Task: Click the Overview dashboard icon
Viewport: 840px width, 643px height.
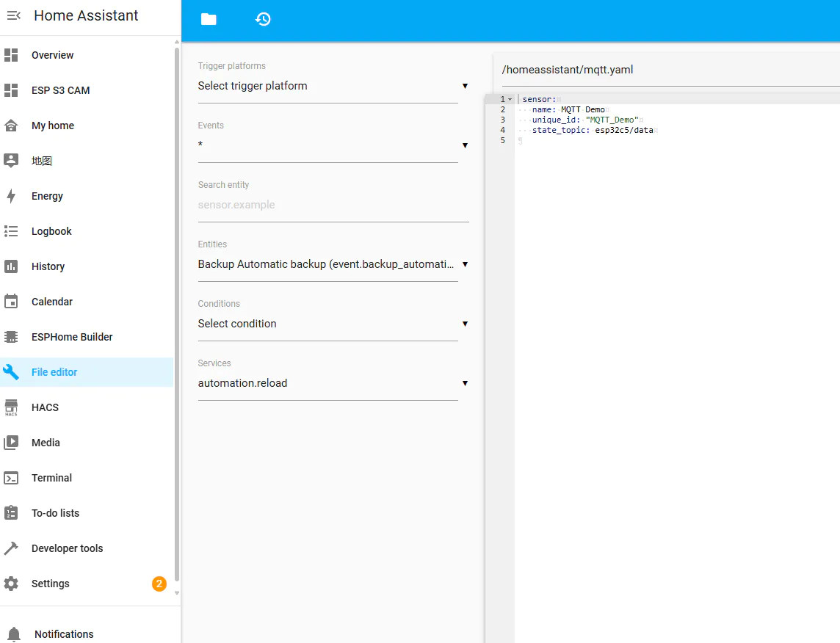Action: point(11,55)
